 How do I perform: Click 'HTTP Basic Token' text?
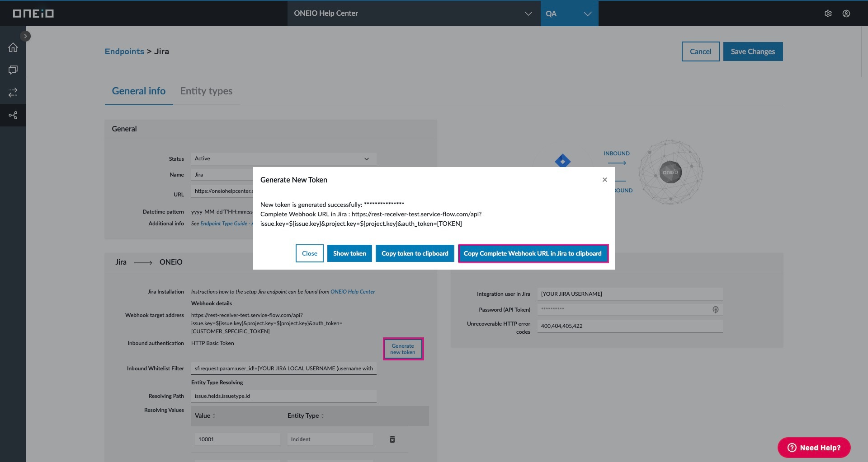click(212, 343)
